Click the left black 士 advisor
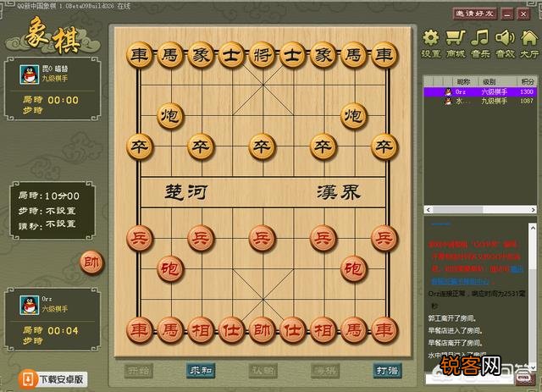Screen dimensions: 542x392 pyautogui.click(x=231, y=55)
